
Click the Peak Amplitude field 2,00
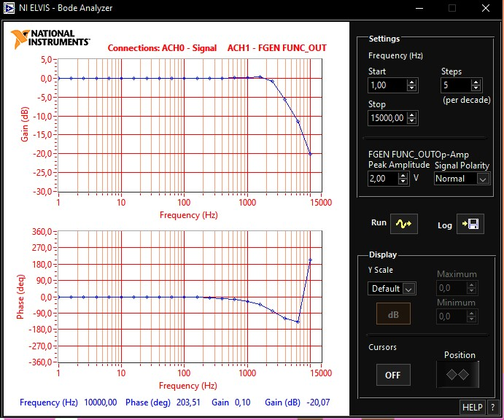(x=383, y=179)
